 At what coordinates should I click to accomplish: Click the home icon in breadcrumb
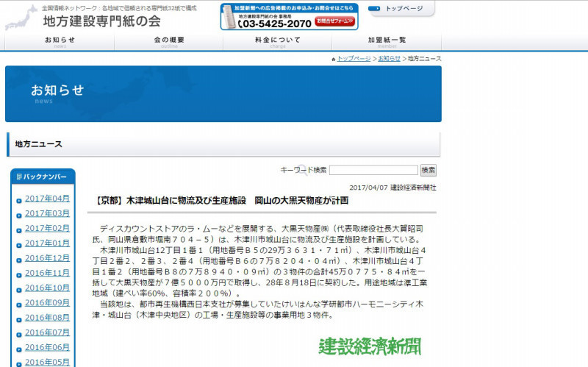334,60
